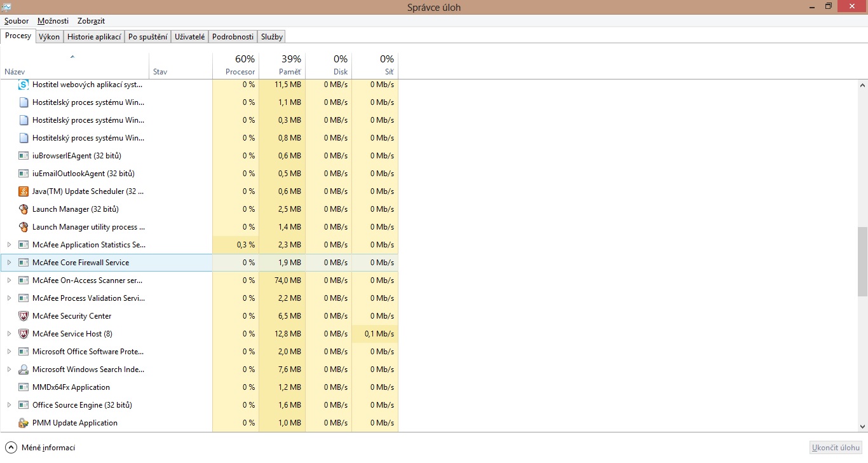Switch to the Výkon tab
868x463 pixels.
49,37
